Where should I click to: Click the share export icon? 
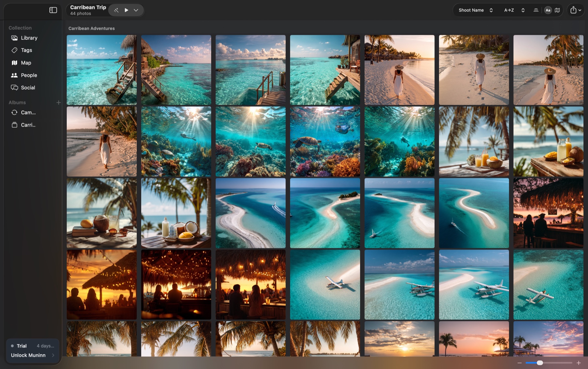[573, 10]
